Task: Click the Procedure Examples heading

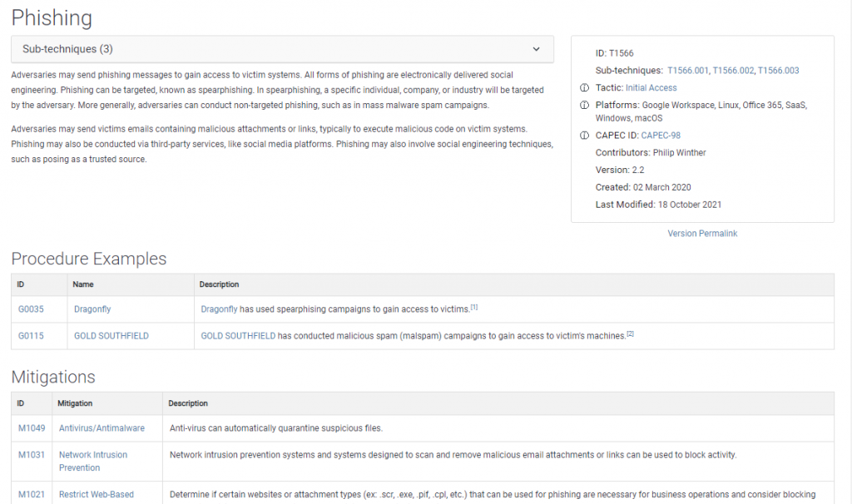Action: click(x=89, y=259)
